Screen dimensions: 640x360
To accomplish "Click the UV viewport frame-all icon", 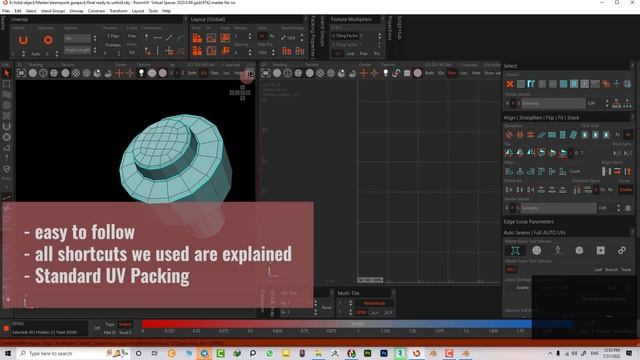I will point(265,73).
